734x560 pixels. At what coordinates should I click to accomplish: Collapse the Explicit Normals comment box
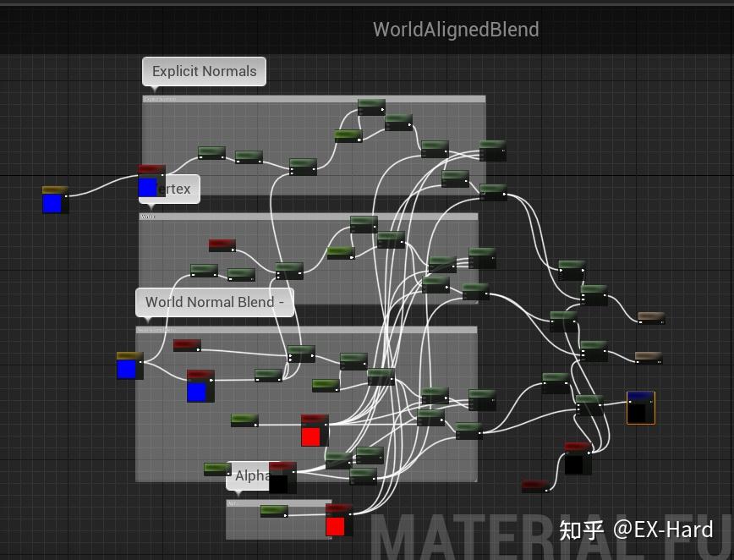coord(313,98)
